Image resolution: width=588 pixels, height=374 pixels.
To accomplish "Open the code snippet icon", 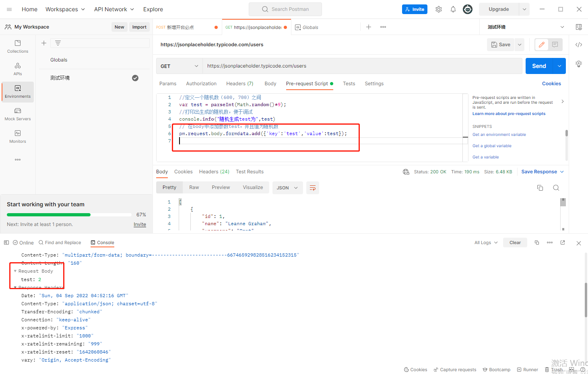I will [579, 45].
